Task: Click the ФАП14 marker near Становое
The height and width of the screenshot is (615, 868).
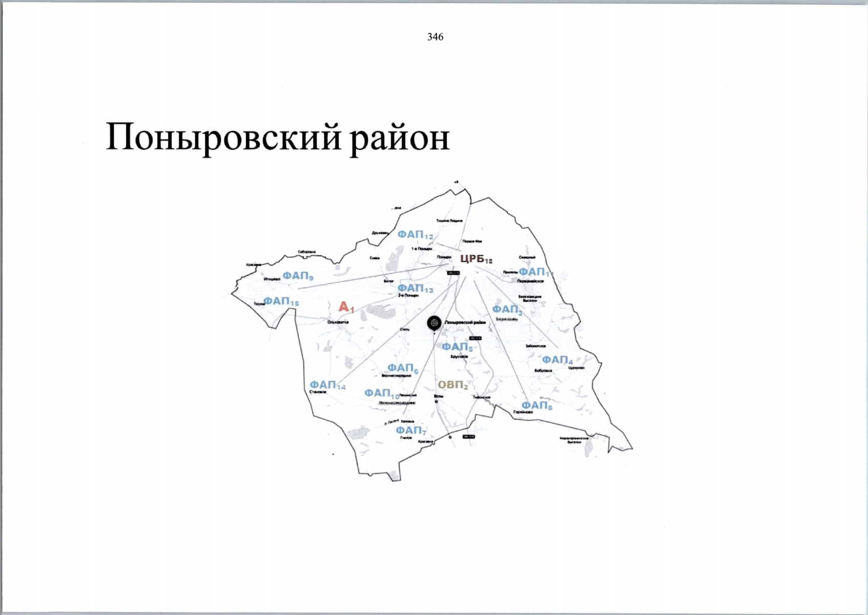Action: 328,385
